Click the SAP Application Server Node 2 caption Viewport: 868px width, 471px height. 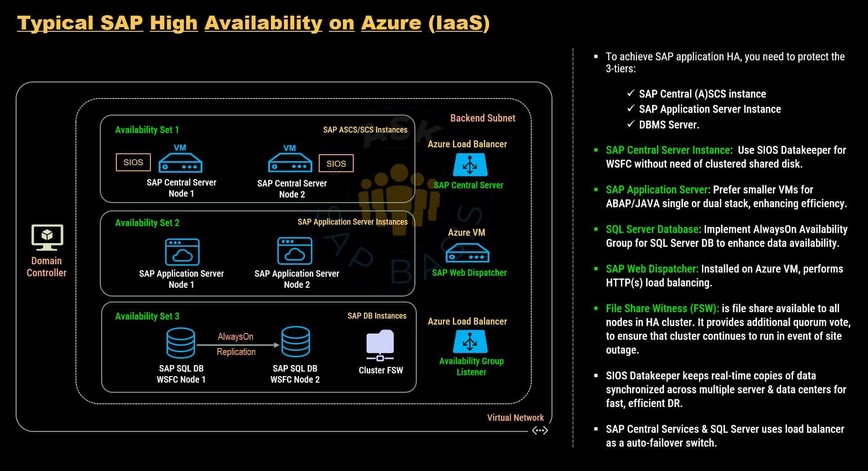tap(297, 279)
